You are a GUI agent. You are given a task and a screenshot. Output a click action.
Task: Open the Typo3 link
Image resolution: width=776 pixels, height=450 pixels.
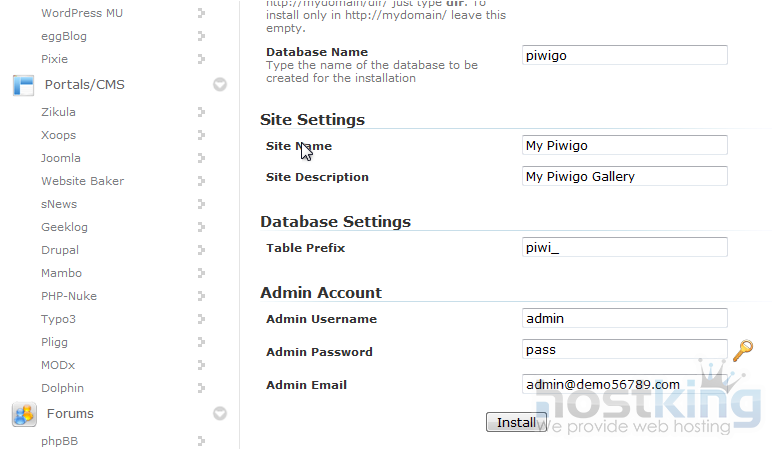(58, 319)
